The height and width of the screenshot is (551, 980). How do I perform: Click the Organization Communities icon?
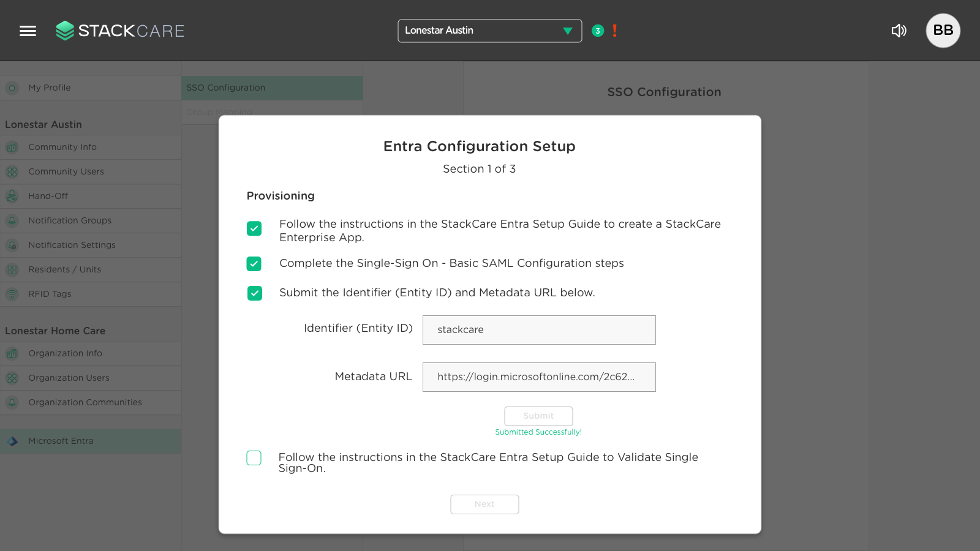(12, 403)
